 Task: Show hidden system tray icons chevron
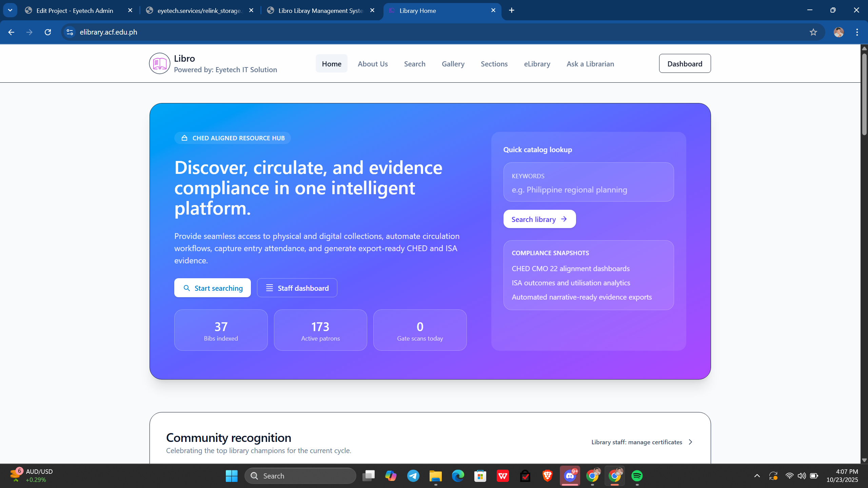click(x=757, y=476)
